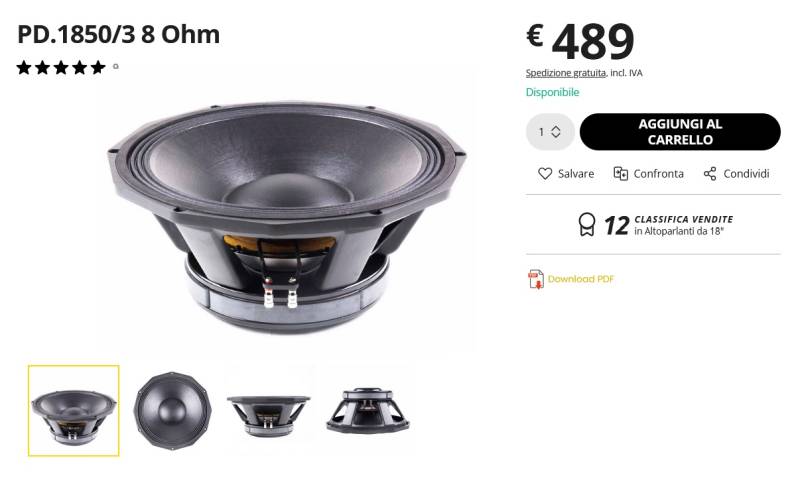The height and width of the screenshot is (489, 800).
Task: Click the heart icon next to Salvare
Action: (545, 174)
